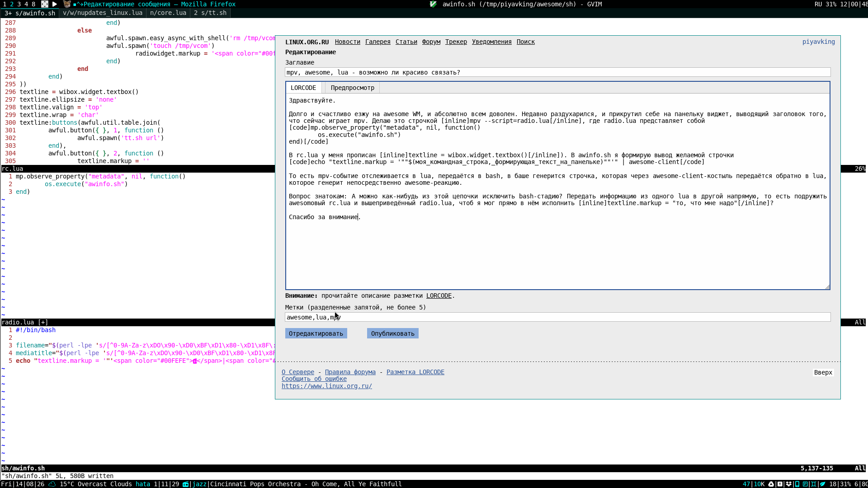The height and width of the screenshot is (488, 868).
Task: Click the cloud weather icon in the bottom bar
Action: [52, 484]
